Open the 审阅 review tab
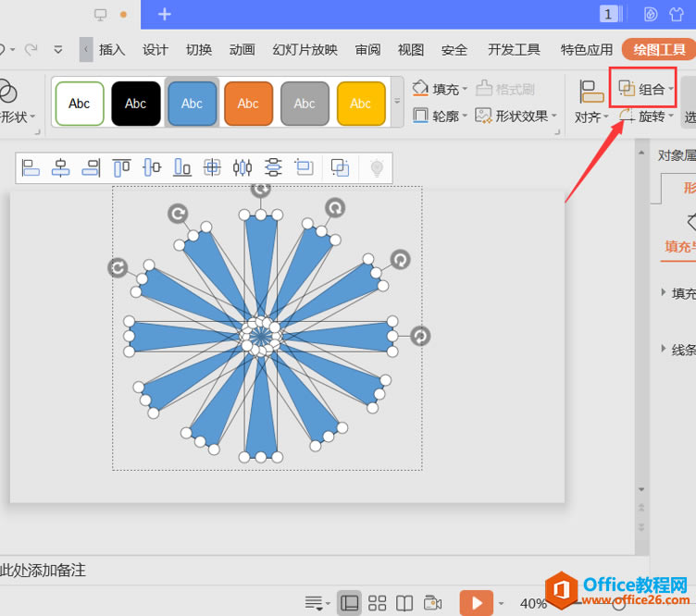The height and width of the screenshot is (616, 696). point(367,50)
